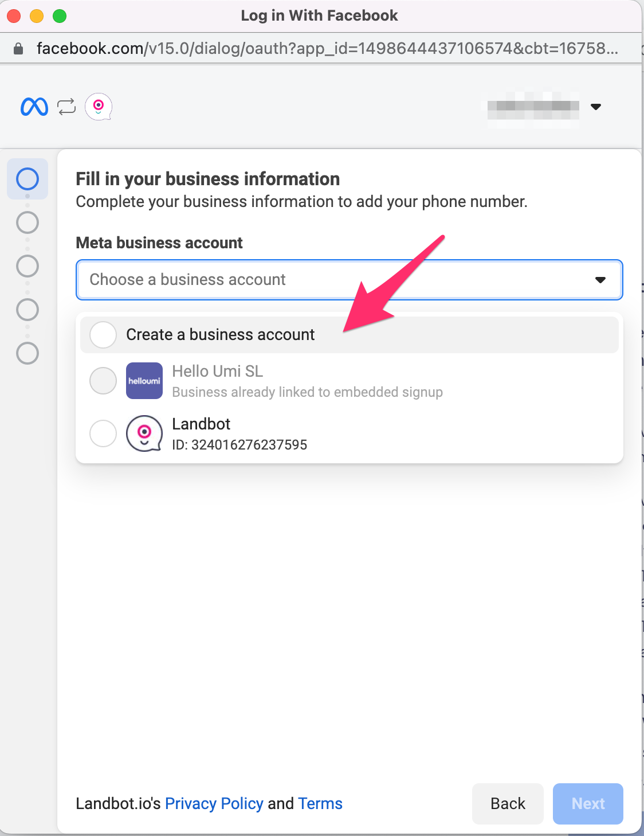
Task: Click the Back button
Action: pyautogui.click(x=508, y=804)
